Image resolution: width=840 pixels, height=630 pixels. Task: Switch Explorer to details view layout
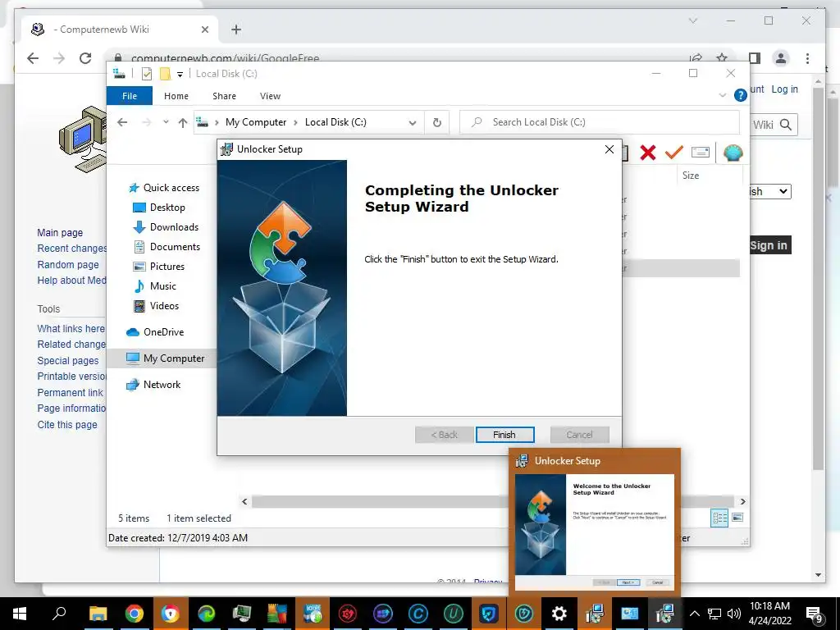tap(719, 518)
